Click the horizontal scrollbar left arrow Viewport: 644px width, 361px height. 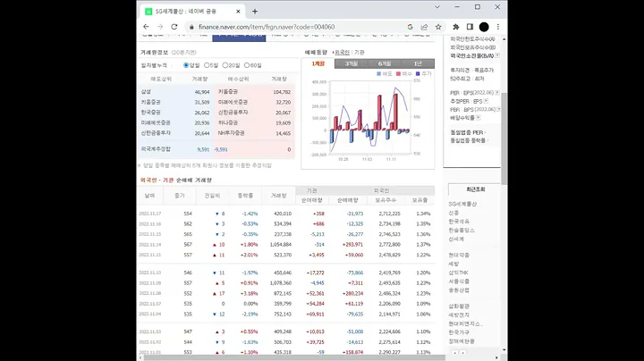(140, 357)
